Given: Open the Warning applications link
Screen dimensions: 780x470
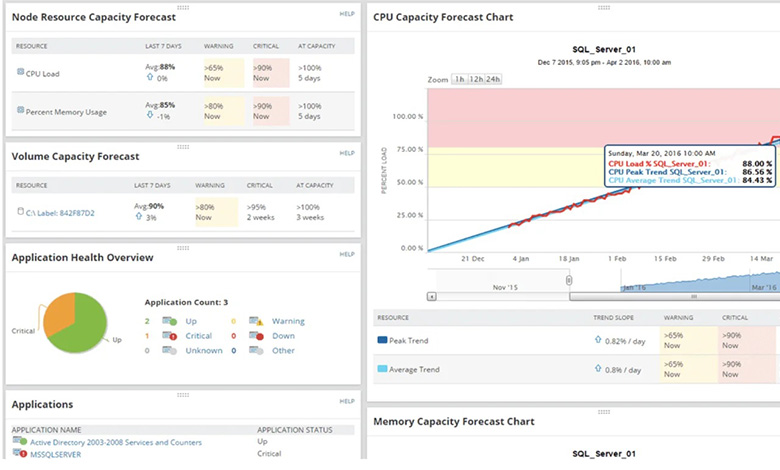Looking at the screenshot, I should (288, 321).
